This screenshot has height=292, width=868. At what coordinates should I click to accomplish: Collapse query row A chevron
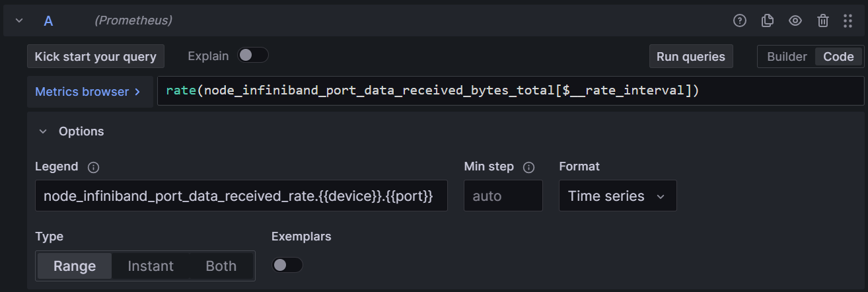click(19, 20)
